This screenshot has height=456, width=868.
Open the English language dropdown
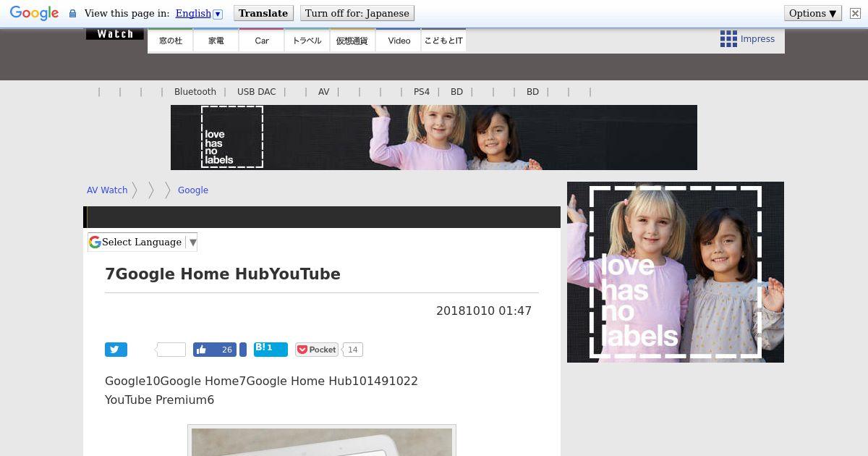click(199, 13)
